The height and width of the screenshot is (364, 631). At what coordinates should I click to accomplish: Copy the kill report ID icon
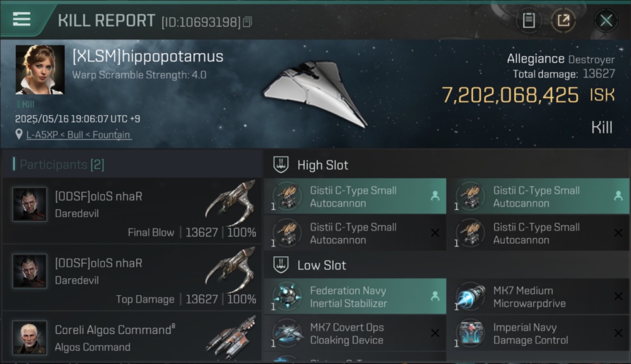tap(248, 22)
